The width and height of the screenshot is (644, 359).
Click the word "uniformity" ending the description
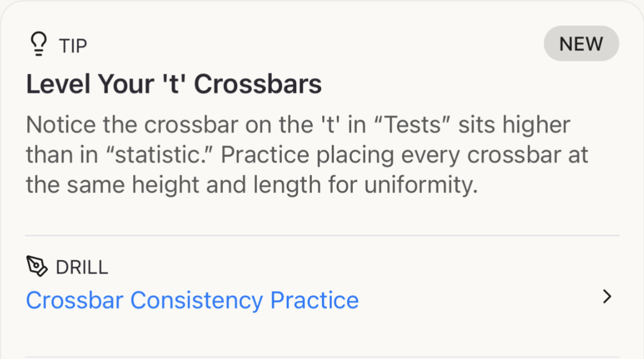click(x=420, y=185)
